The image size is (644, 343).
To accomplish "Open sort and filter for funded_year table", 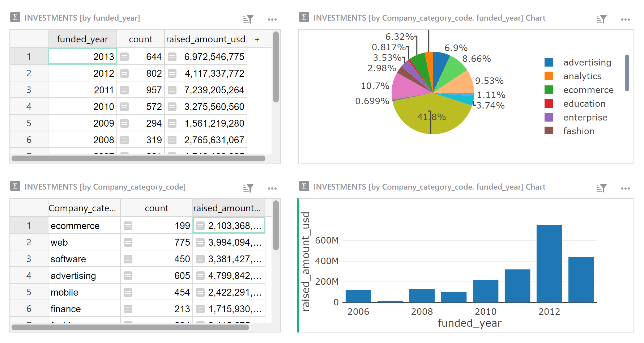I will (x=248, y=19).
